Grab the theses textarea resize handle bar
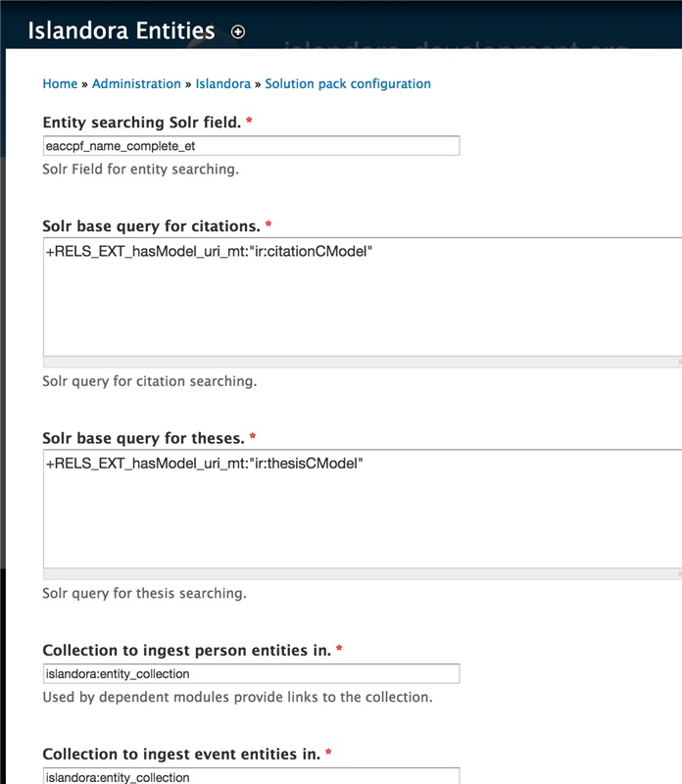 (363, 572)
